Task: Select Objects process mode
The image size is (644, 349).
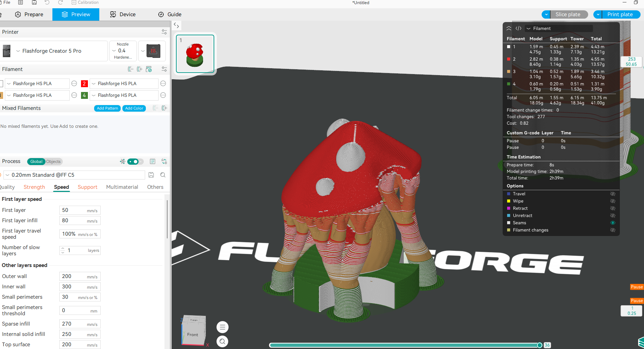Action: 53,162
